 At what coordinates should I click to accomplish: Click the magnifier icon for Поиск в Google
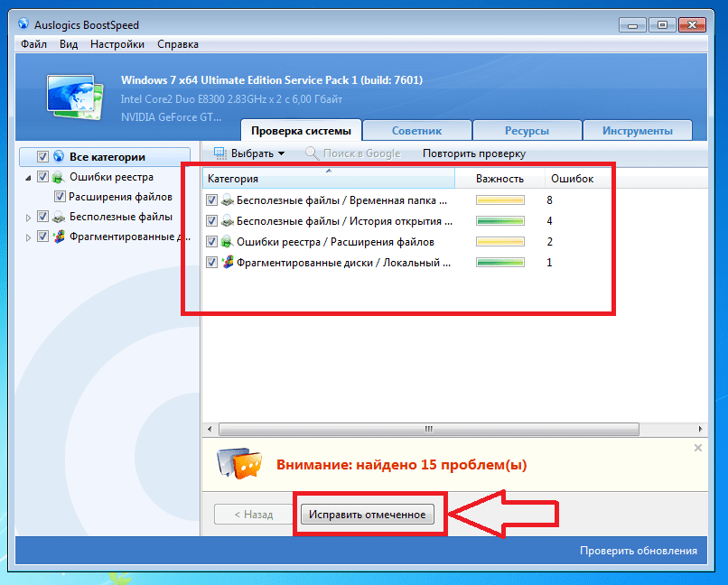[x=312, y=153]
